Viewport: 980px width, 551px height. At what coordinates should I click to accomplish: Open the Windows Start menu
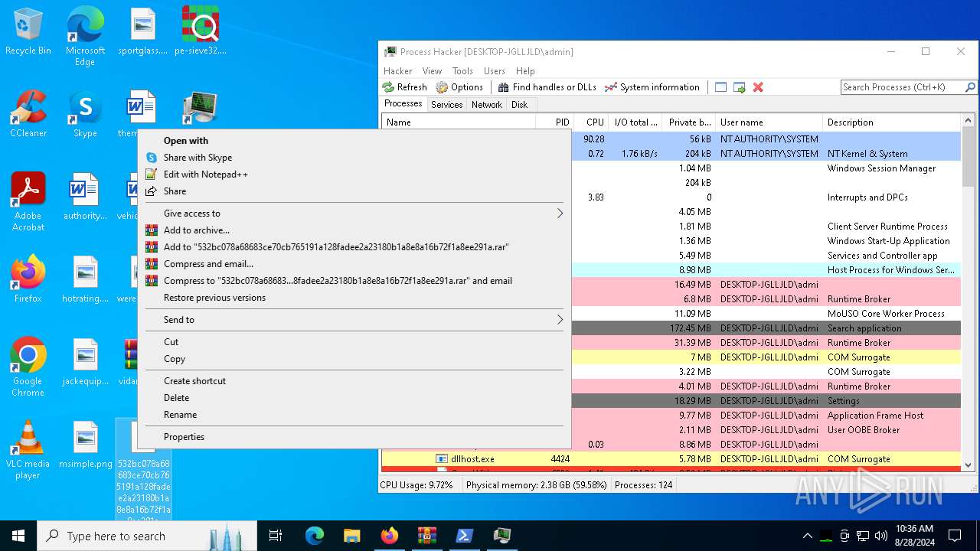pyautogui.click(x=18, y=536)
